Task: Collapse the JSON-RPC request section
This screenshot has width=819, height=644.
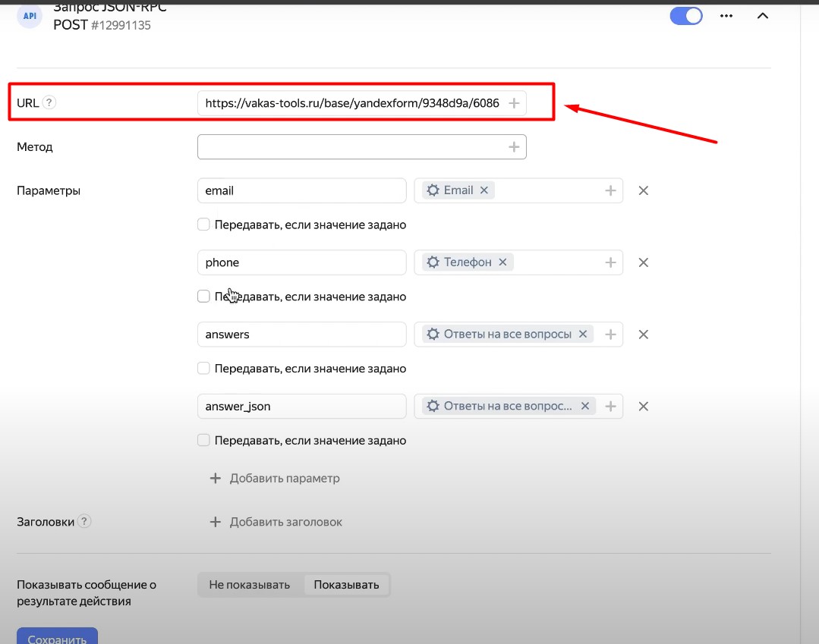Action: 763,15
